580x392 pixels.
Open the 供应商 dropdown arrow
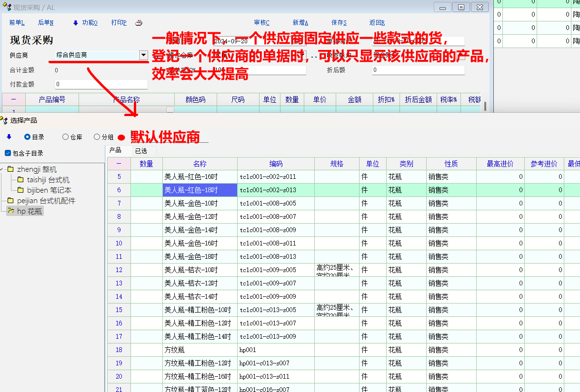pos(143,55)
